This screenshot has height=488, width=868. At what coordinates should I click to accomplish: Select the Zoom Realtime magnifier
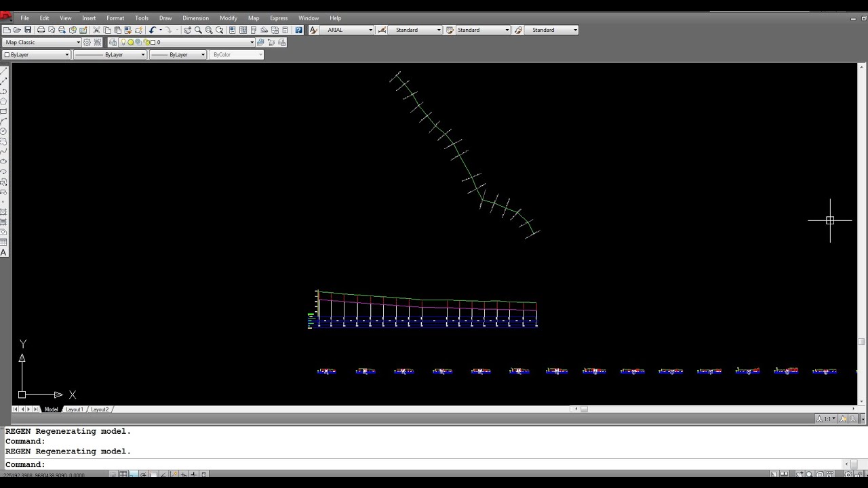[x=198, y=30]
